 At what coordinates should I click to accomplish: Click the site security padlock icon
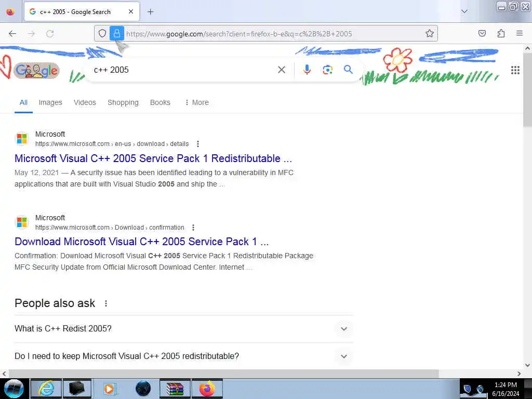pyautogui.click(x=117, y=33)
